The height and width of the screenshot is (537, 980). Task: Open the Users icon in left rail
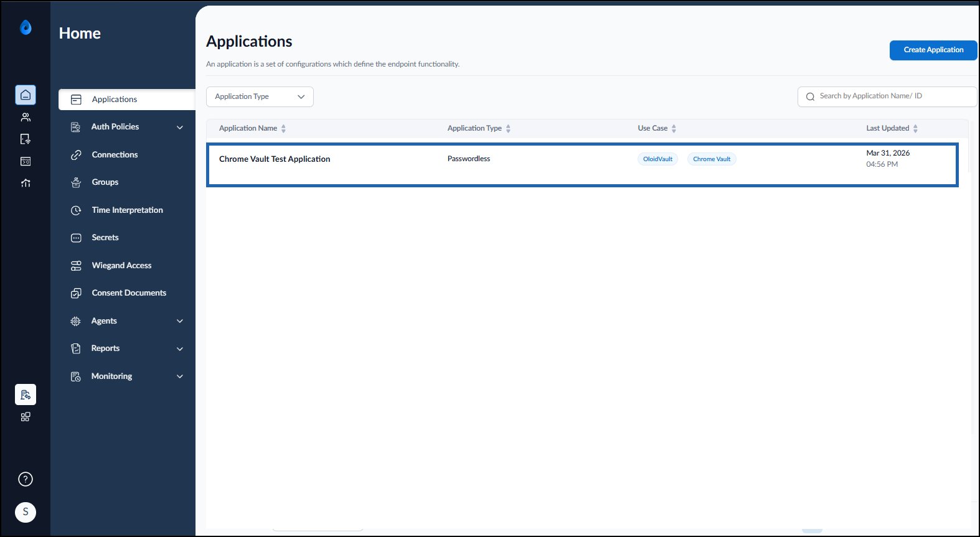[26, 117]
